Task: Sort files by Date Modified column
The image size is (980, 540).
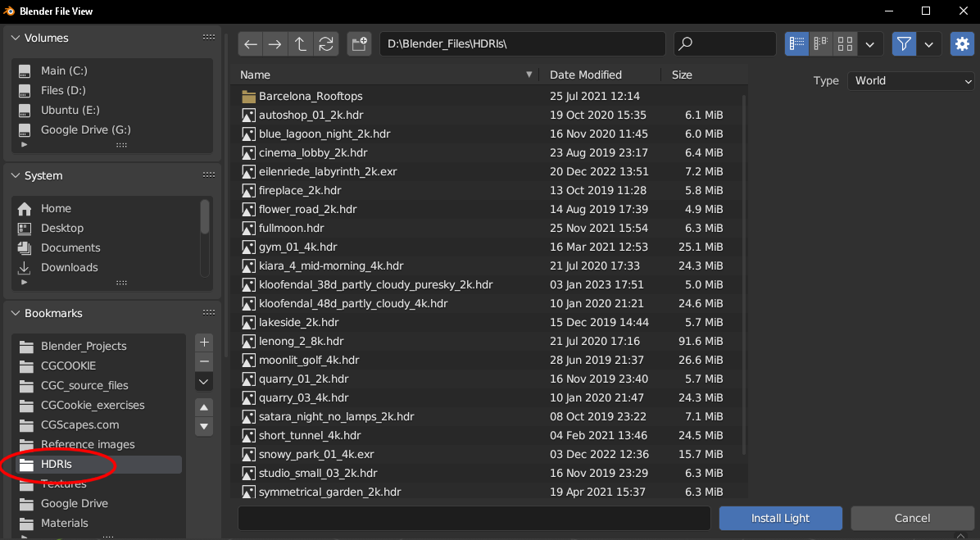Action: point(600,75)
